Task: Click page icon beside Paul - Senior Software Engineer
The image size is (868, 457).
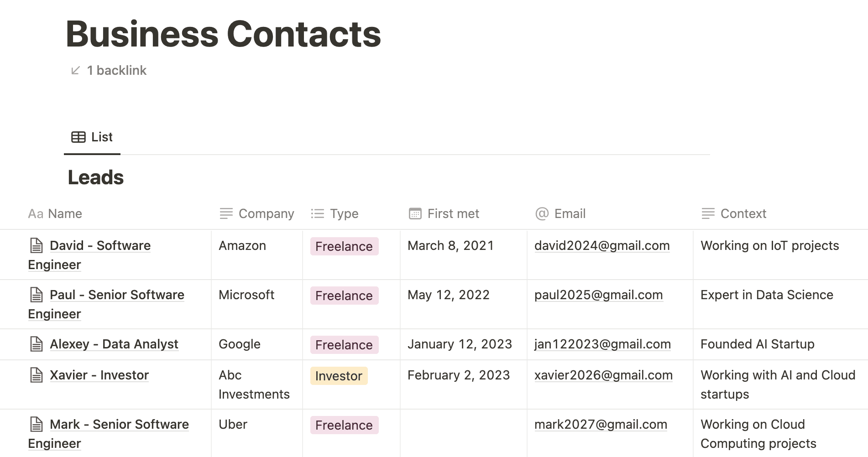Action: tap(37, 295)
